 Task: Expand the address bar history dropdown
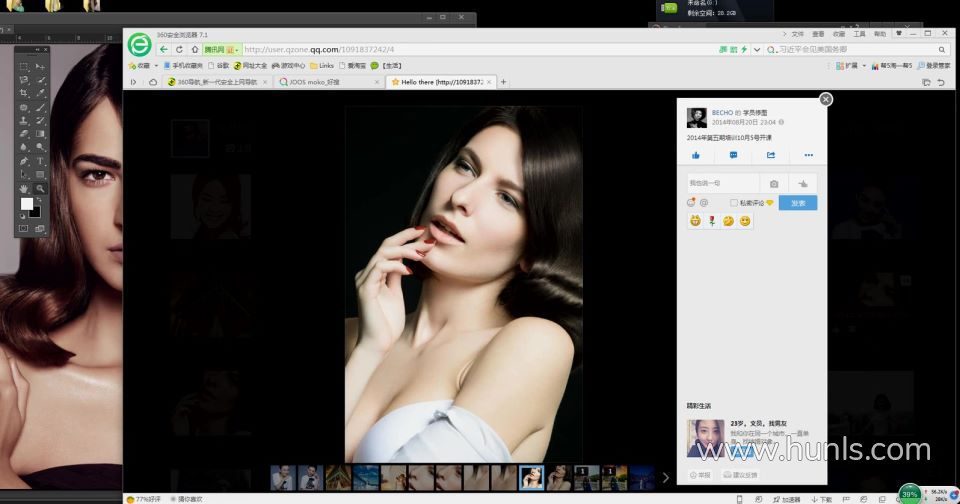pos(757,50)
